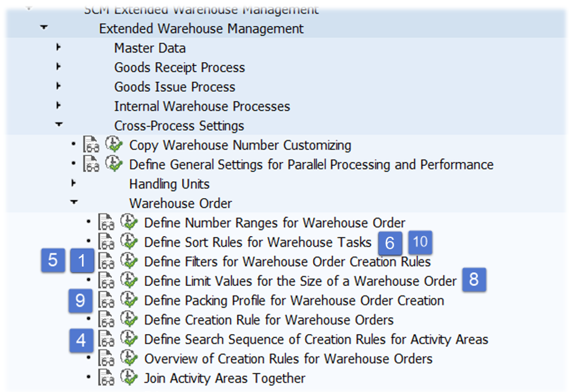Click 'Define Limit Values for the Size of a Warehouse Order'
The image size is (572, 392).
tap(300, 281)
